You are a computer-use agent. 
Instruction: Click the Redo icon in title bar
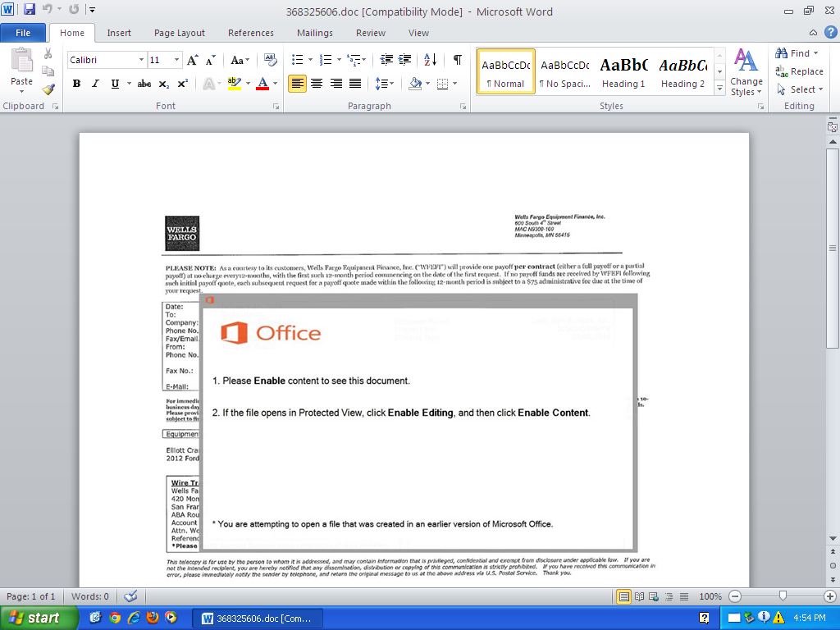pyautogui.click(x=74, y=9)
